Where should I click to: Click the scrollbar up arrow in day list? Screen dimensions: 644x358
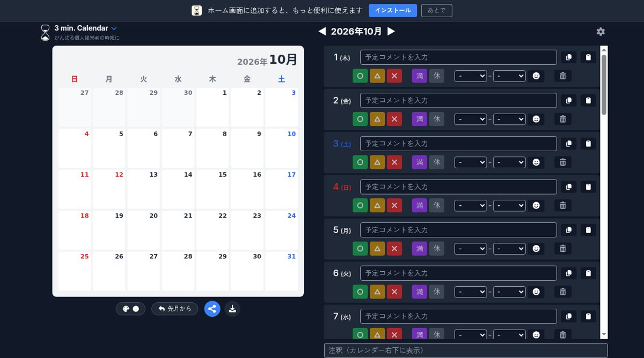point(604,50)
